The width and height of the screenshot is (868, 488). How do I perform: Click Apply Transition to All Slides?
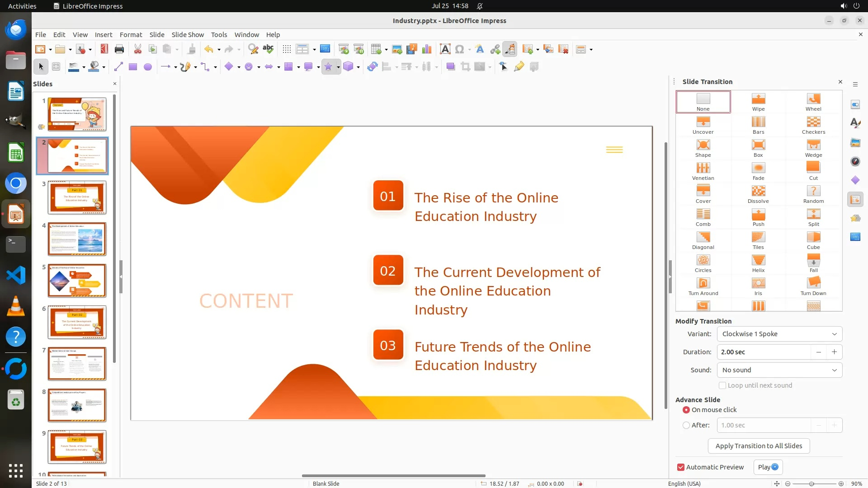(759, 446)
